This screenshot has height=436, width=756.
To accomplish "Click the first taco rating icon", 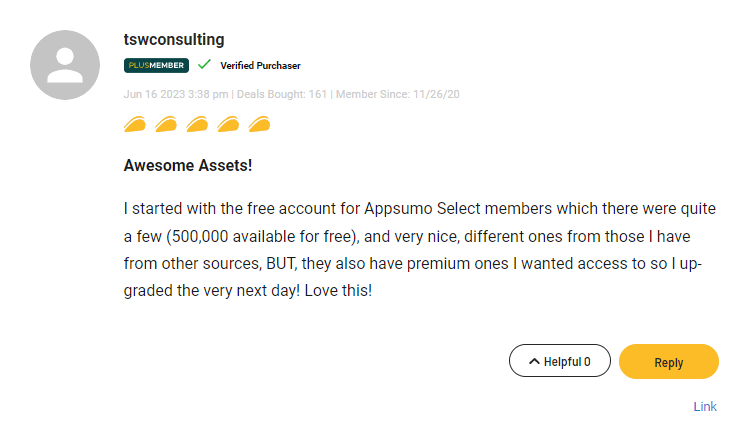I will (x=136, y=125).
